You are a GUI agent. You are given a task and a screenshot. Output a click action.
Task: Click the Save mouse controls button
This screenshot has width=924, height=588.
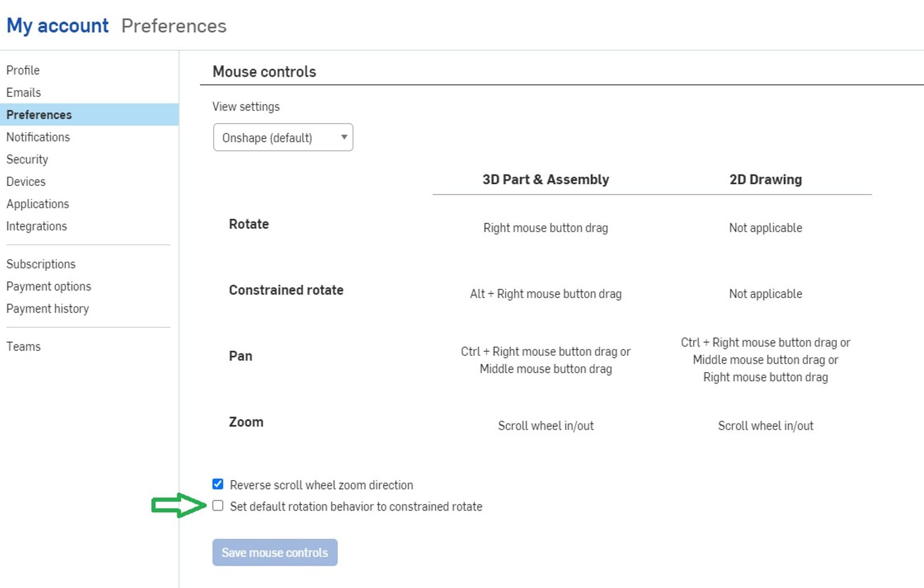click(275, 552)
